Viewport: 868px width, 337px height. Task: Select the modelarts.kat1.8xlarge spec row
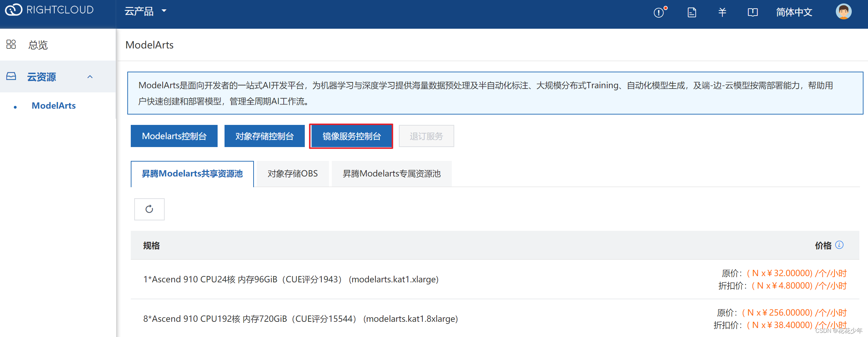(495, 318)
